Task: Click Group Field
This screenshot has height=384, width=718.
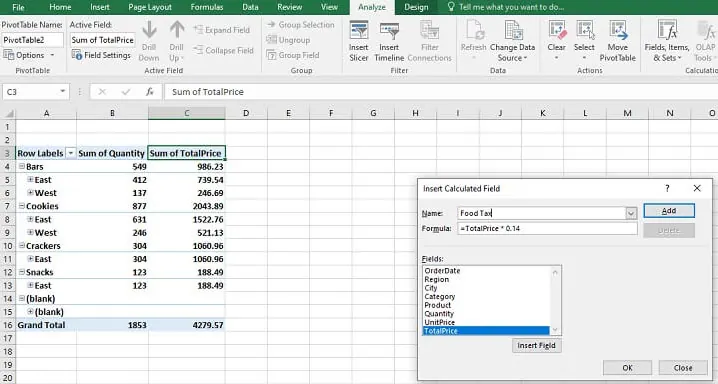Action: 293,55
